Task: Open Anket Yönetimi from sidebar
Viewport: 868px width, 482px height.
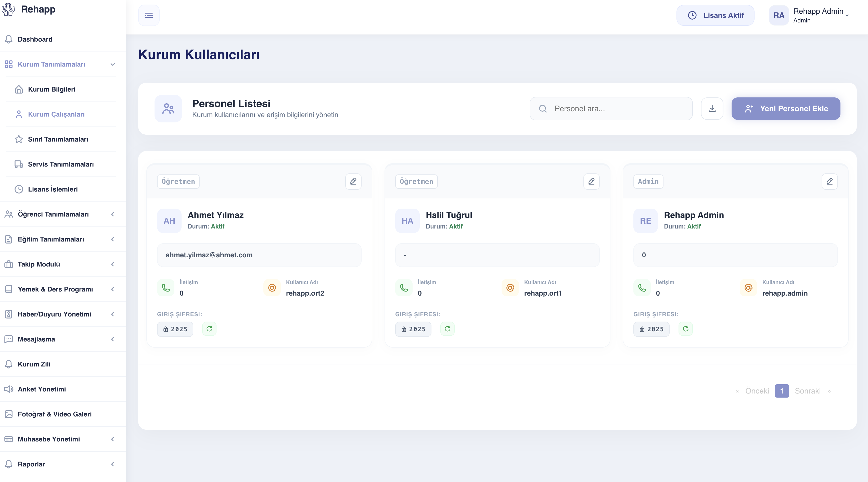Action: click(x=63, y=389)
